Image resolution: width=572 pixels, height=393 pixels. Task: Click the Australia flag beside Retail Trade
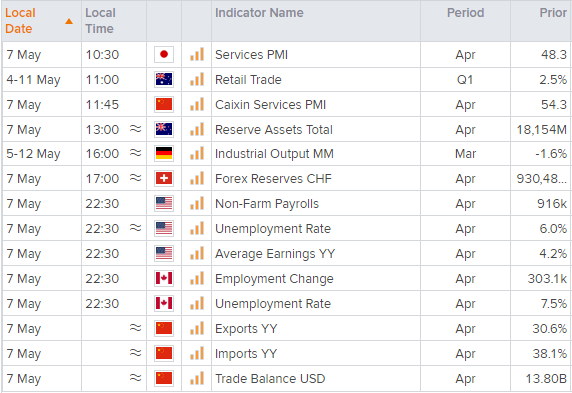point(164,79)
